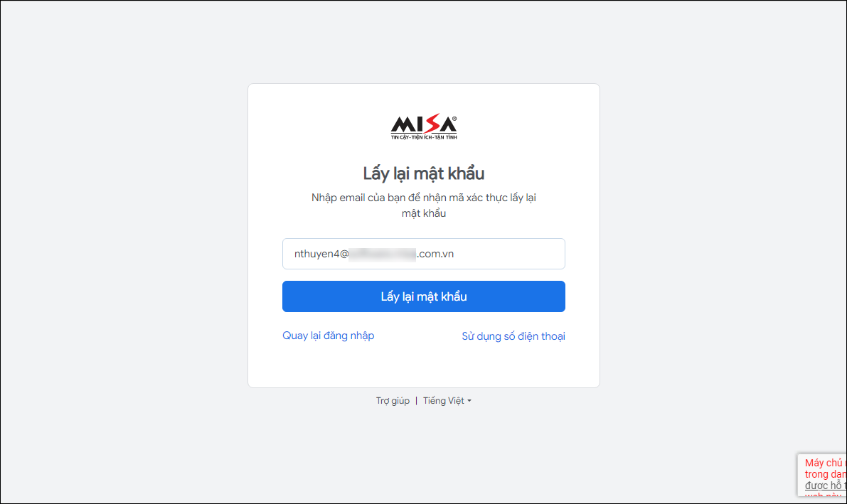The height and width of the screenshot is (504, 847).
Task: Choose Sử dụng số điện thoại option
Action: tap(513, 336)
